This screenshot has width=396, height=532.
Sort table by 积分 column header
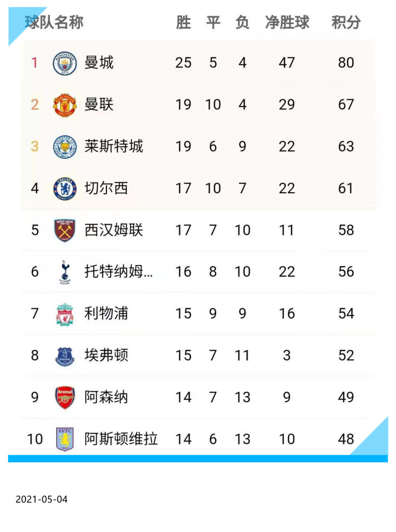[346, 23]
